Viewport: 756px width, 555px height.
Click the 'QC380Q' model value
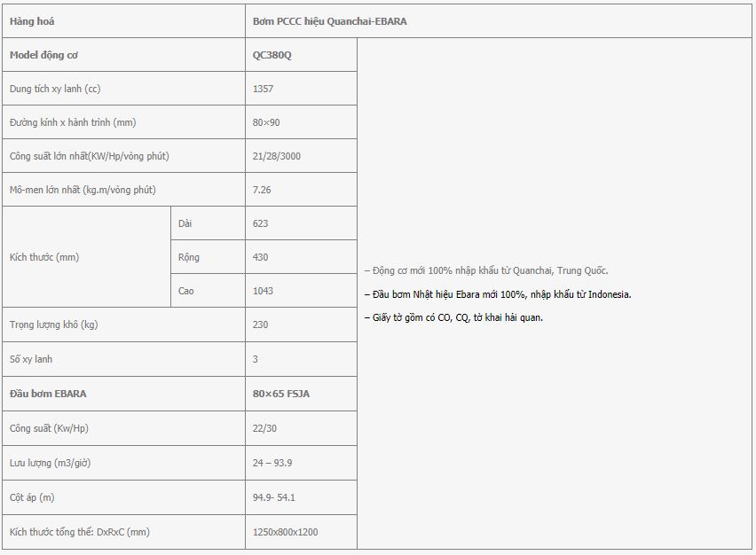click(x=272, y=55)
